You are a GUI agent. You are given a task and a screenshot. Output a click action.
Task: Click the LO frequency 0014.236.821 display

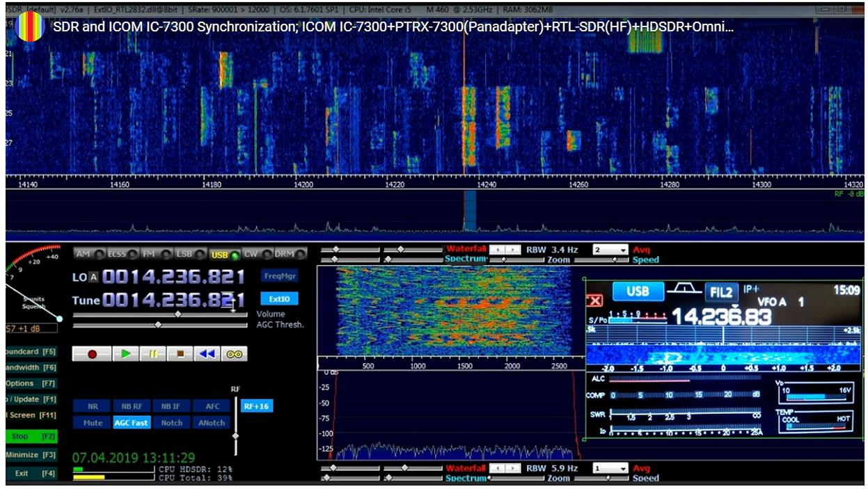(x=174, y=277)
